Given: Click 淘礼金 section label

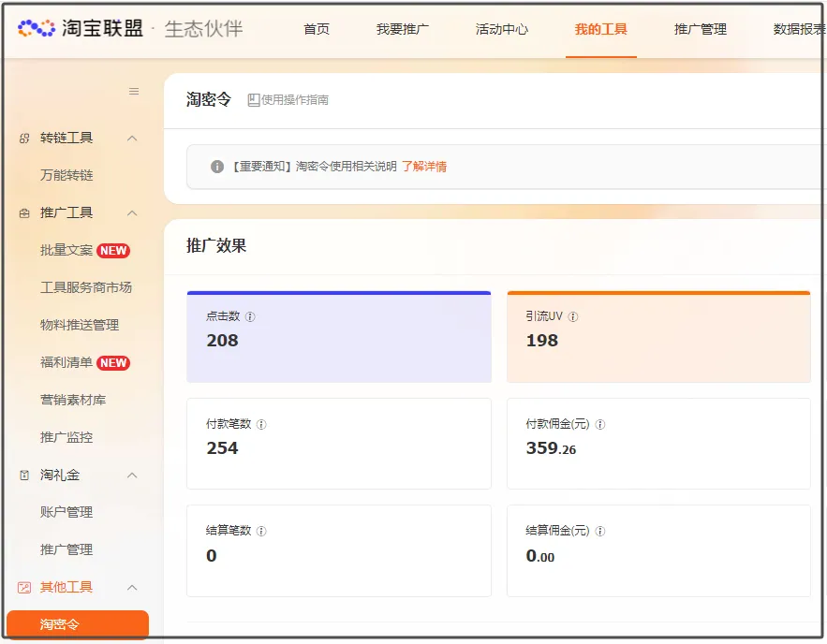Looking at the screenshot, I should coord(60,475).
